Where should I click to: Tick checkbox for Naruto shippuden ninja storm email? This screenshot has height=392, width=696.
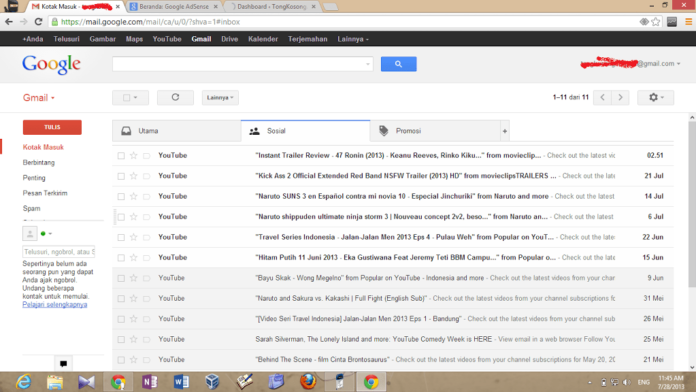coord(121,217)
